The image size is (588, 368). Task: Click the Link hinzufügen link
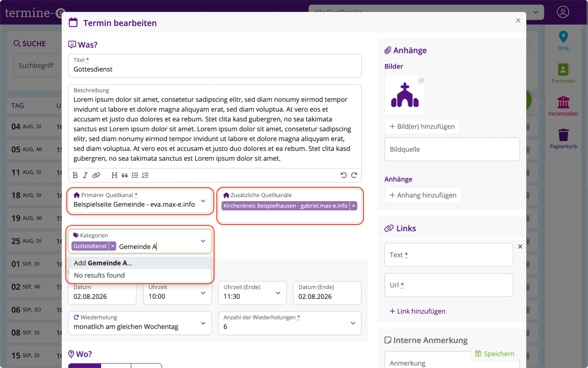(417, 311)
